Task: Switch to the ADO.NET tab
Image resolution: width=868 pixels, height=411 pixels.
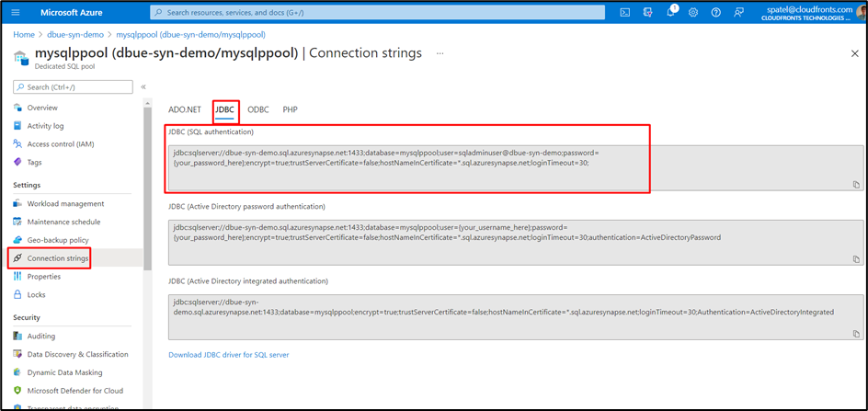Action: [184, 109]
